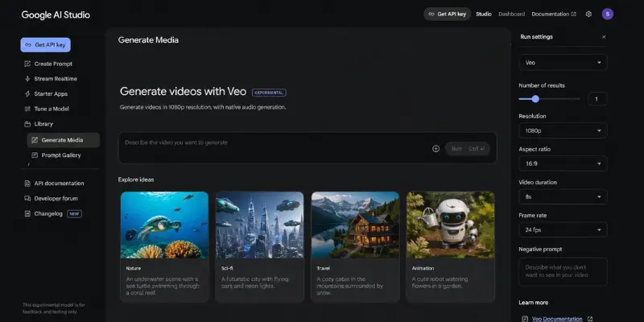This screenshot has height=322, width=644.
Task: Click the Negative prompt text area
Action: coord(563,271)
